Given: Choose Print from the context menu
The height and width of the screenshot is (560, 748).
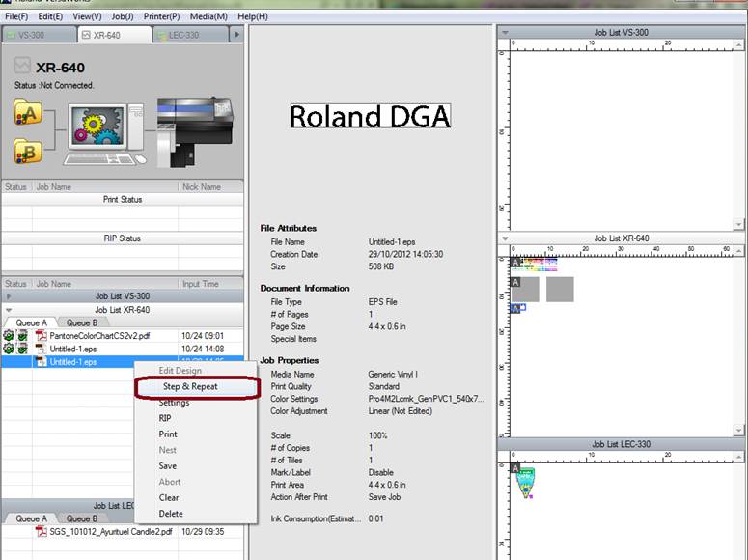Looking at the screenshot, I should (x=196, y=434).
